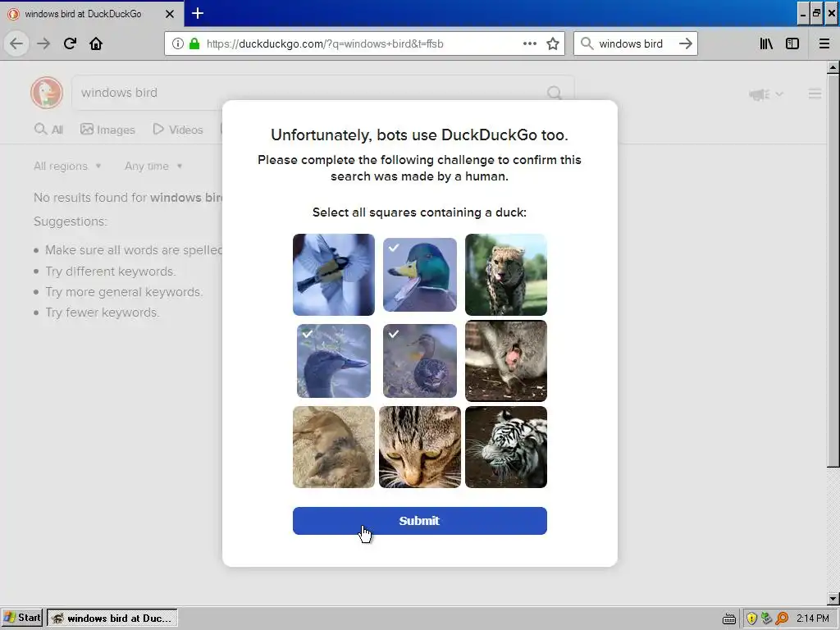
Task: Click 'Try more general keywords.' suggestion text
Action: [x=124, y=292]
